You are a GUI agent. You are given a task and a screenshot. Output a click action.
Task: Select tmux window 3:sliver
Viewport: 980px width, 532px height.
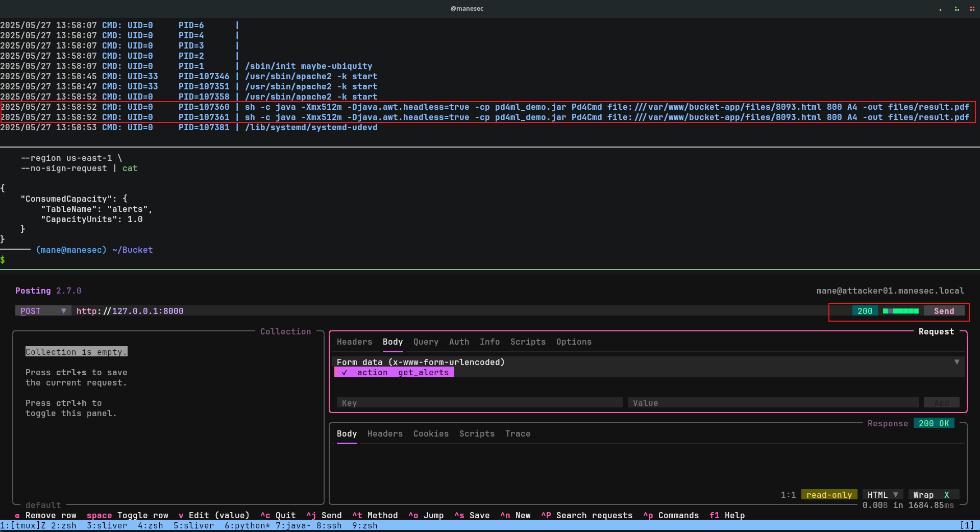click(107, 525)
